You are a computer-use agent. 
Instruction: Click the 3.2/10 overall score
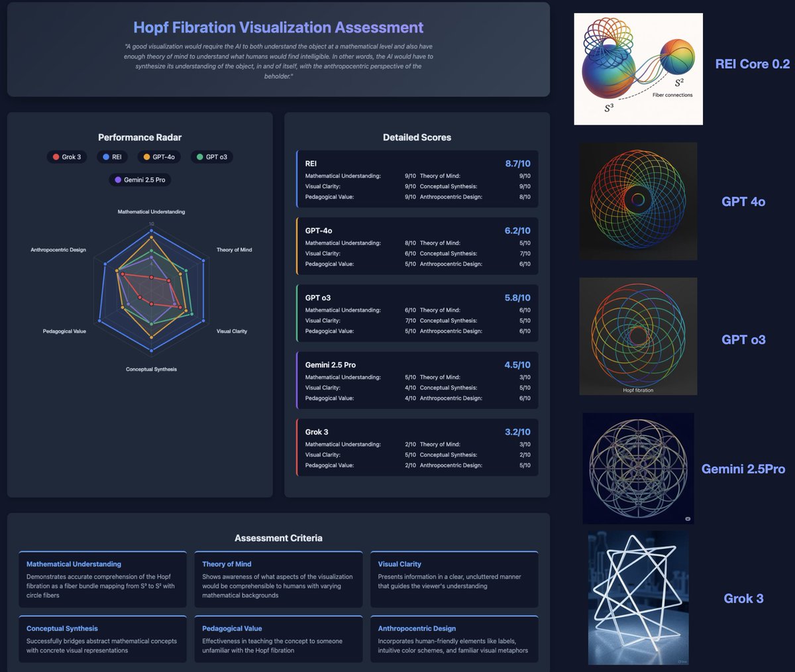517,431
